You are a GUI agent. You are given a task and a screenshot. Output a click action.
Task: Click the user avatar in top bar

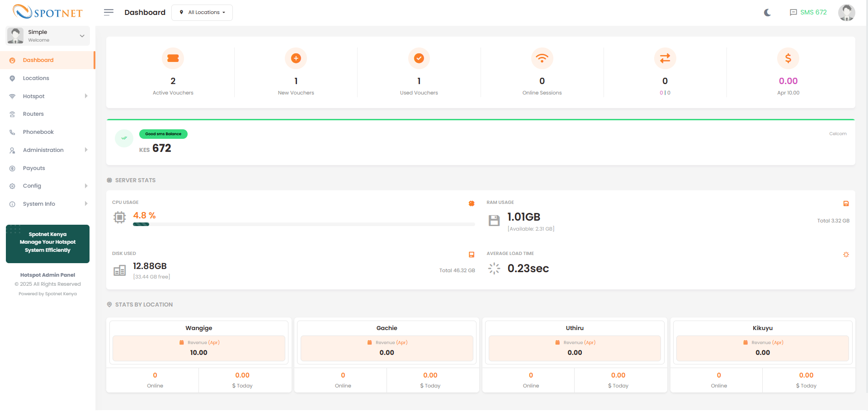(846, 12)
